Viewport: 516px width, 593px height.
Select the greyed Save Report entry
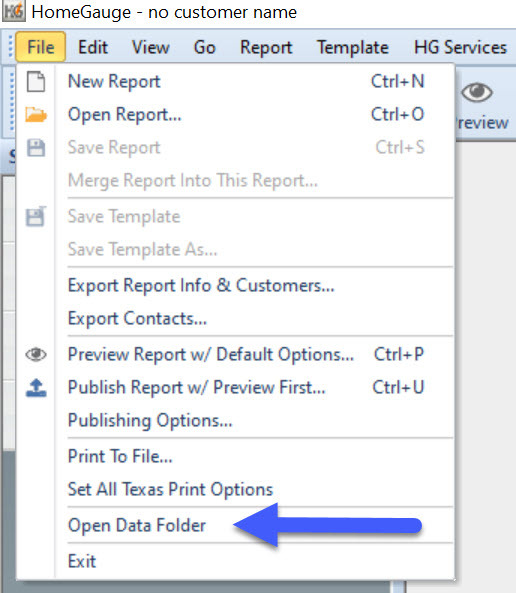click(235, 147)
